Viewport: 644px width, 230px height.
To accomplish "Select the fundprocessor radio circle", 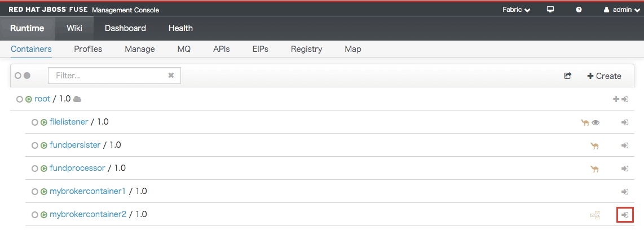I will pos(35,169).
